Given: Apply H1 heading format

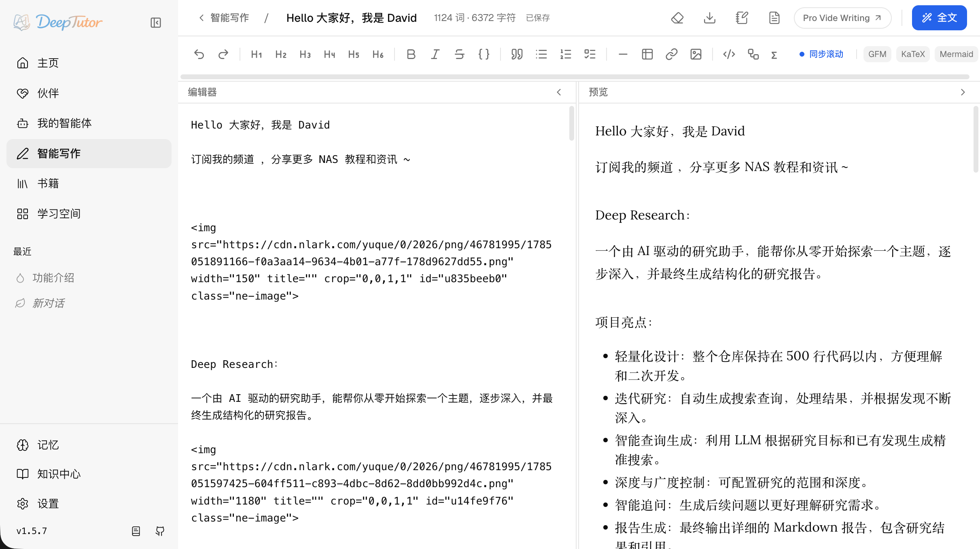Looking at the screenshot, I should 257,54.
